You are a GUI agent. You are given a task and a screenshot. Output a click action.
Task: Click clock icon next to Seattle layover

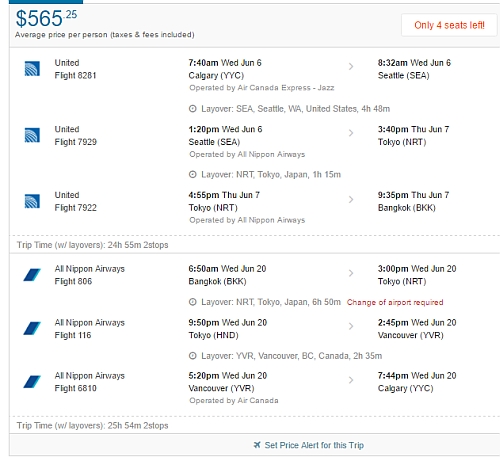(193, 109)
